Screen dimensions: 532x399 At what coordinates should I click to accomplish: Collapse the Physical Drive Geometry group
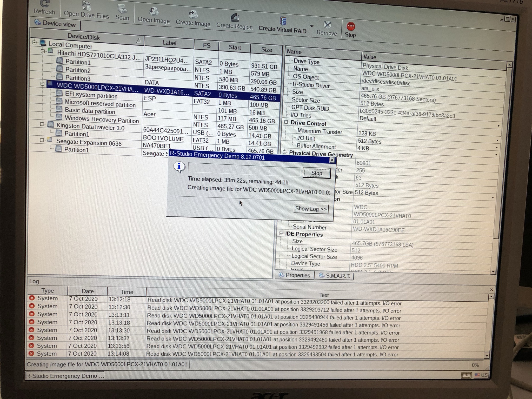click(x=284, y=152)
